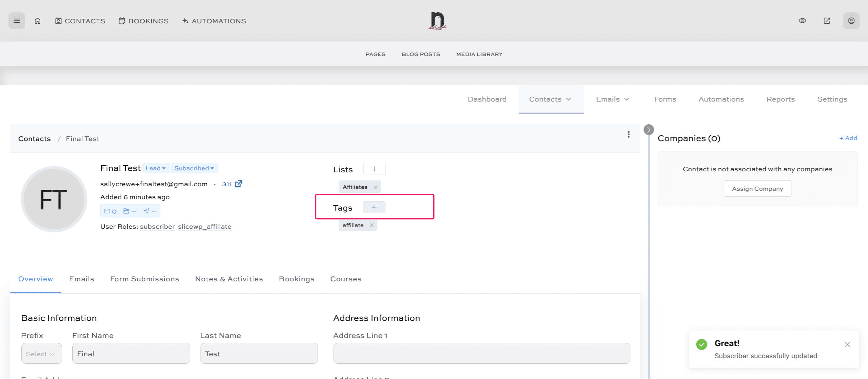This screenshot has height=379, width=868.
Task: Open the Lead status dropdown
Action: point(156,168)
